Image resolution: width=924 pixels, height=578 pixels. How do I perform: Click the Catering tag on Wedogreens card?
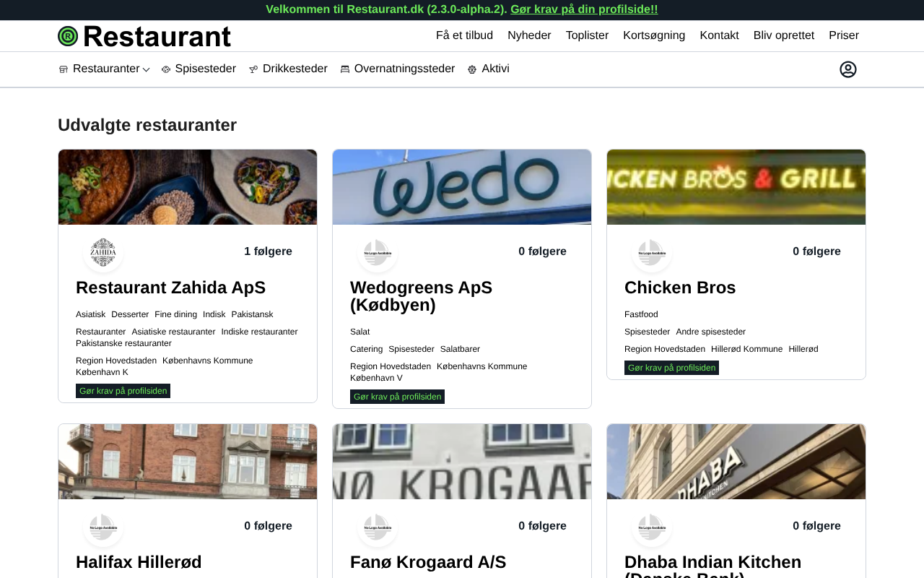tap(366, 349)
